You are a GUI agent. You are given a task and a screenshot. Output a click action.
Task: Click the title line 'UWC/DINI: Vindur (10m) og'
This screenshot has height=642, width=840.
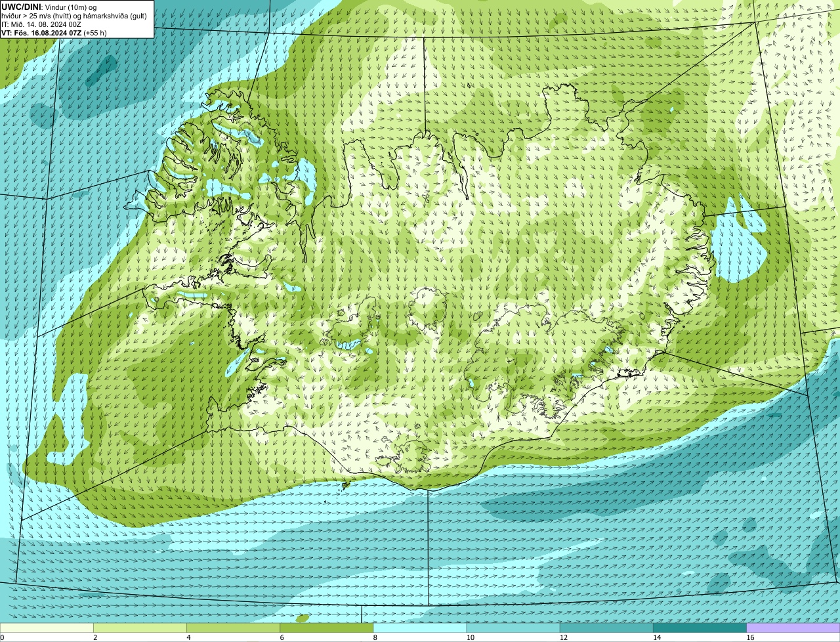click(x=49, y=7)
